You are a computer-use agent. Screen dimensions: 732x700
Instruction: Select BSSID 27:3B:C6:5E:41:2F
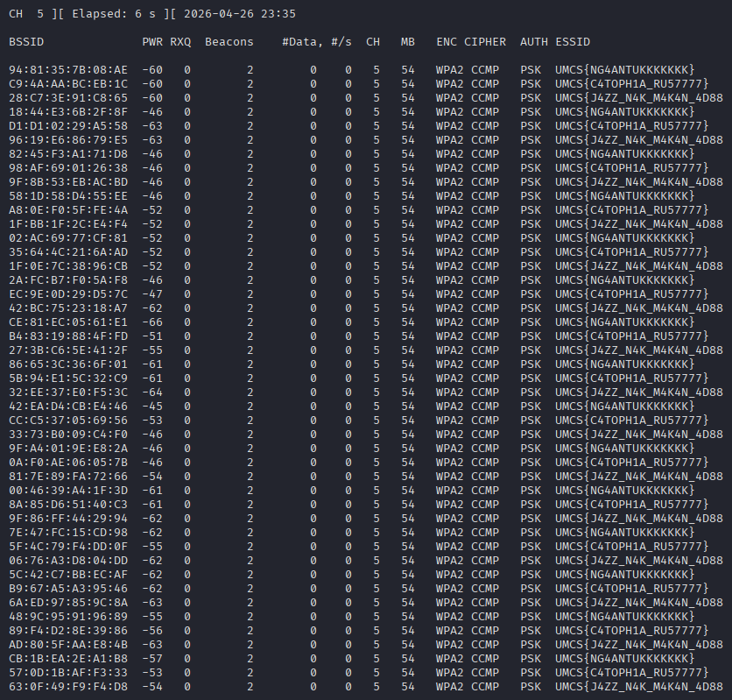(68, 350)
